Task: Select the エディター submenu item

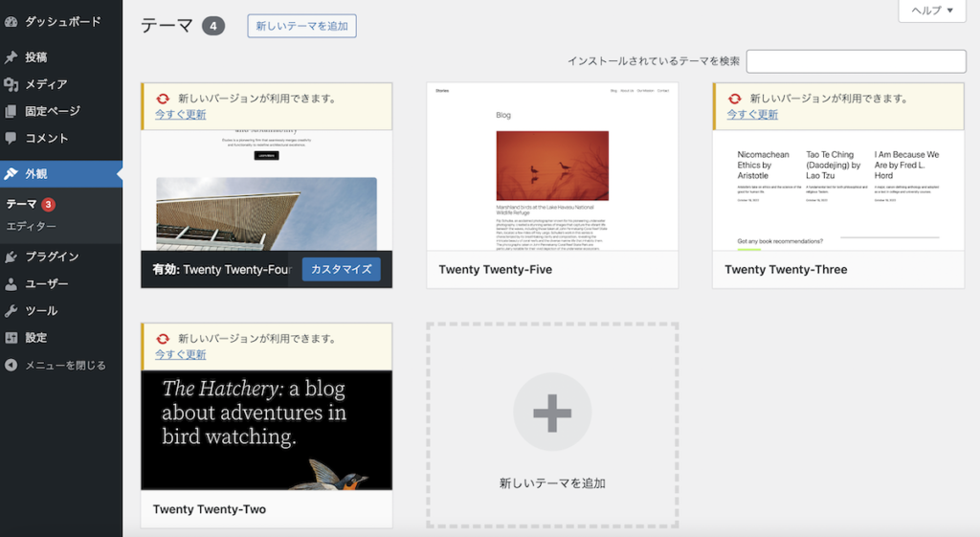Action: coord(32,226)
